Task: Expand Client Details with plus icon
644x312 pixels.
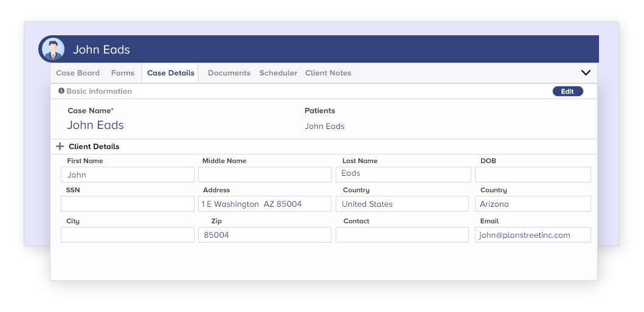Action: coord(60,147)
